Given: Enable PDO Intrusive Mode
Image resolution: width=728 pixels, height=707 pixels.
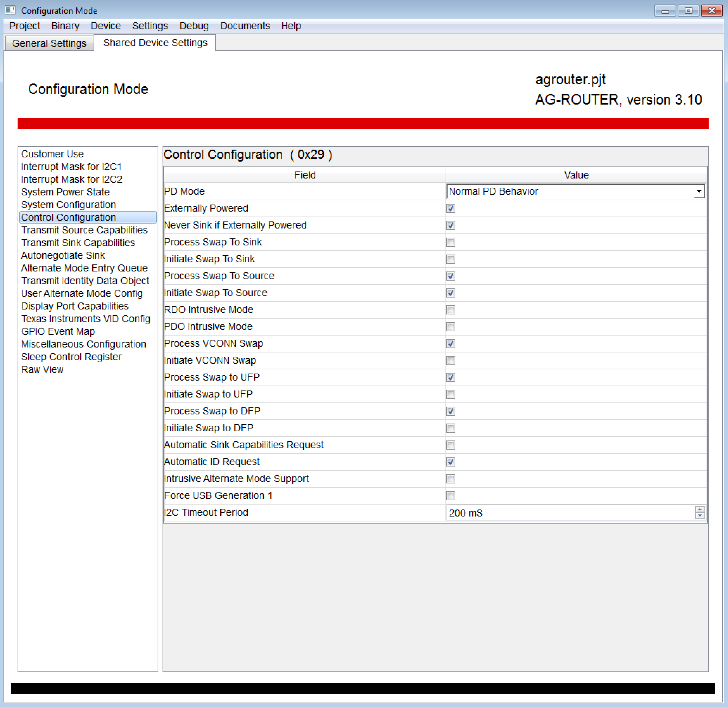Looking at the screenshot, I should [451, 327].
